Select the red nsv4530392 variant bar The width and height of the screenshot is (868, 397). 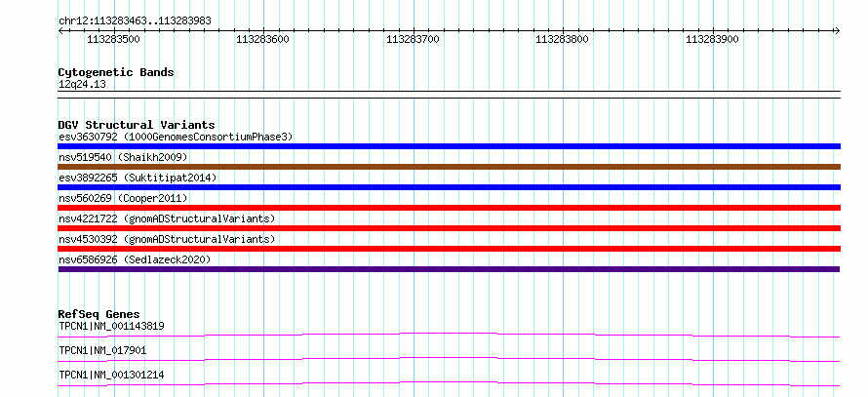click(x=449, y=249)
